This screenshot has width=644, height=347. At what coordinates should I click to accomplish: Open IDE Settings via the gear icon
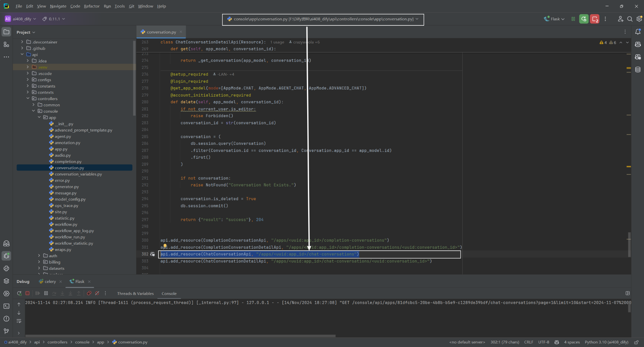coord(639,19)
